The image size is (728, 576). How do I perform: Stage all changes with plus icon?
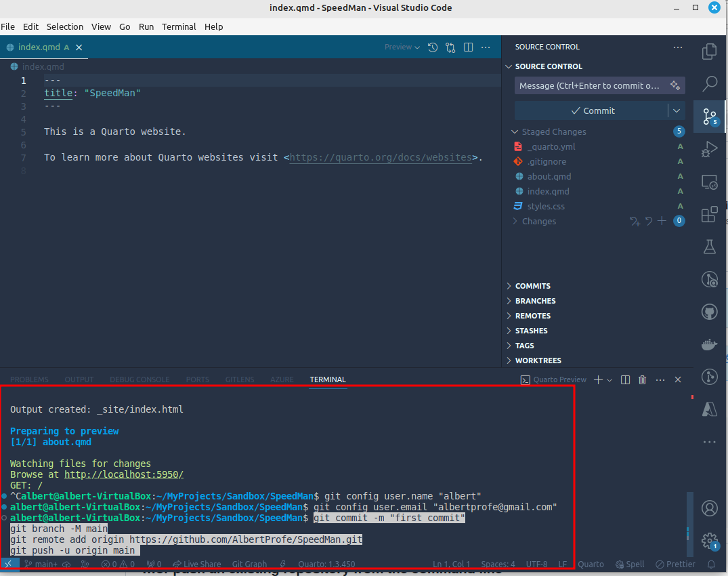tap(662, 221)
